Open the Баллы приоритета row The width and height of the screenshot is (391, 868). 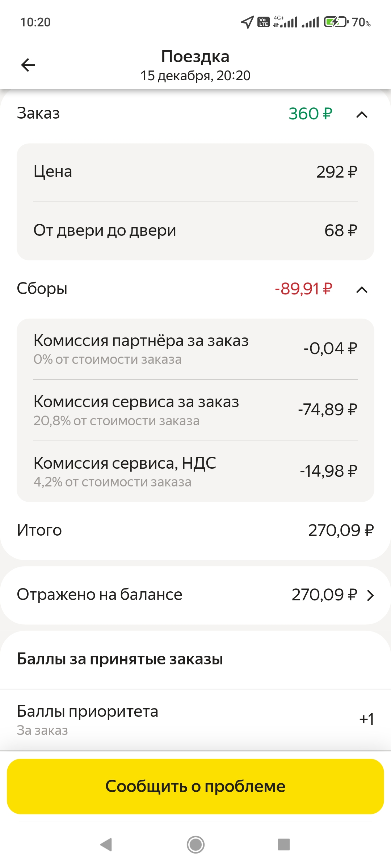[x=195, y=719]
